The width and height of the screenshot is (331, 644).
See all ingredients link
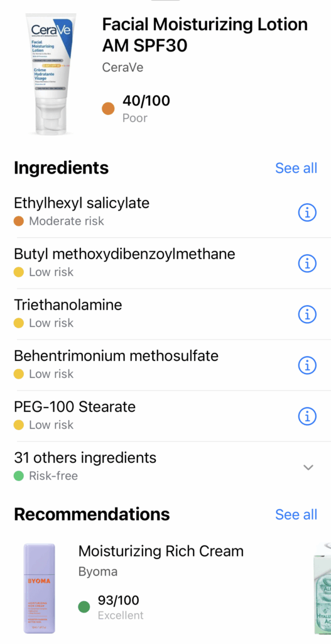click(x=296, y=168)
